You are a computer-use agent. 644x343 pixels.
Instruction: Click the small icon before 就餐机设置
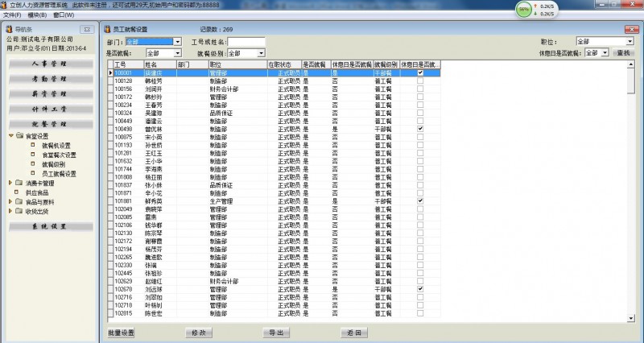pos(32,146)
